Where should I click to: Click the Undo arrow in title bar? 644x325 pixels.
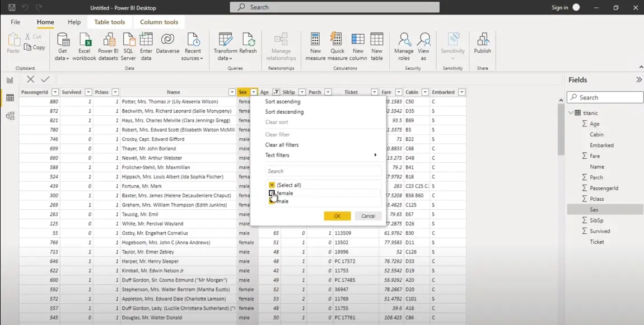tap(25, 7)
